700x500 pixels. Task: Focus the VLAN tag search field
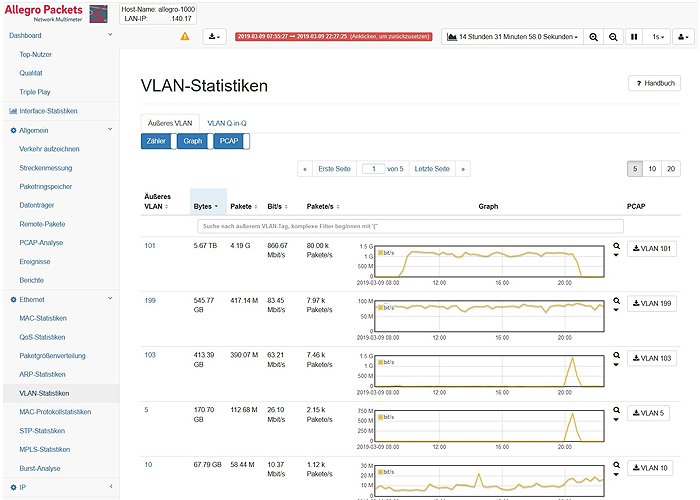410,226
